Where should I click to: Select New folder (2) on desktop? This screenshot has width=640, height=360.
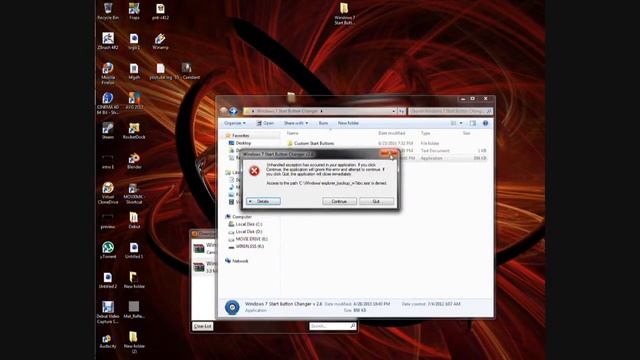tap(134, 342)
